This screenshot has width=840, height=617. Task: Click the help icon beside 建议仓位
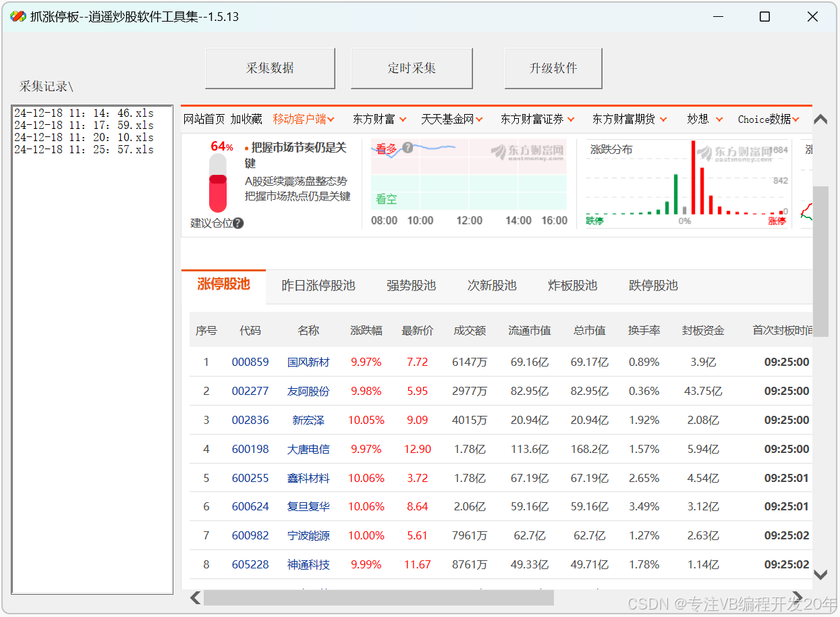238,223
